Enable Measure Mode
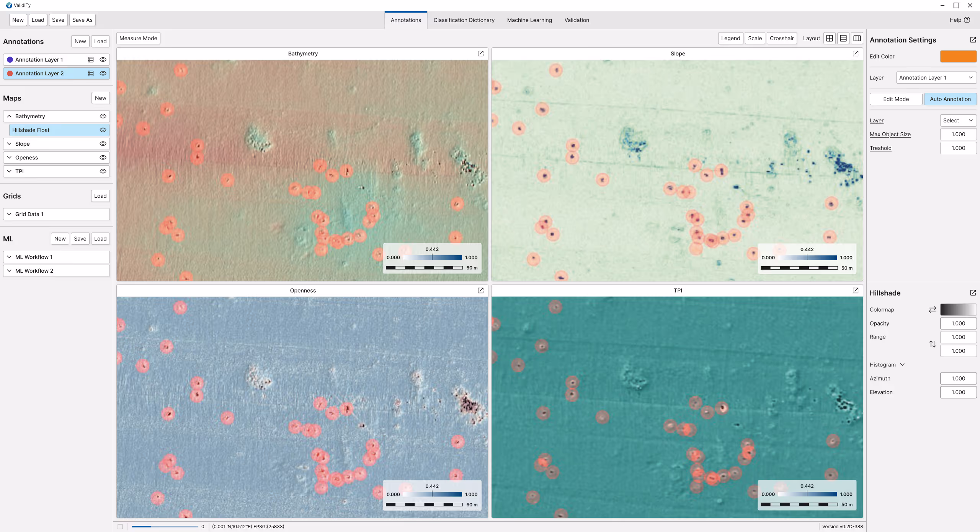The image size is (980, 532). coord(138,38)
